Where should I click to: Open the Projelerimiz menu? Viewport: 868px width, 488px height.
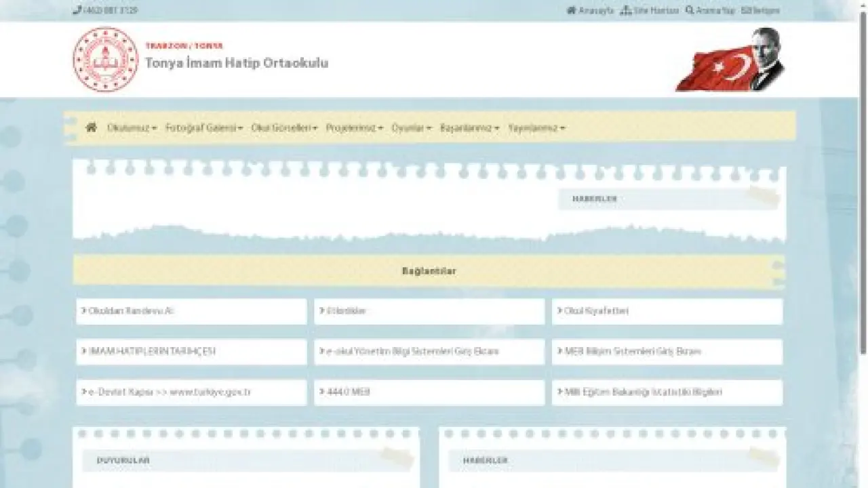click(x=354, y=127)
